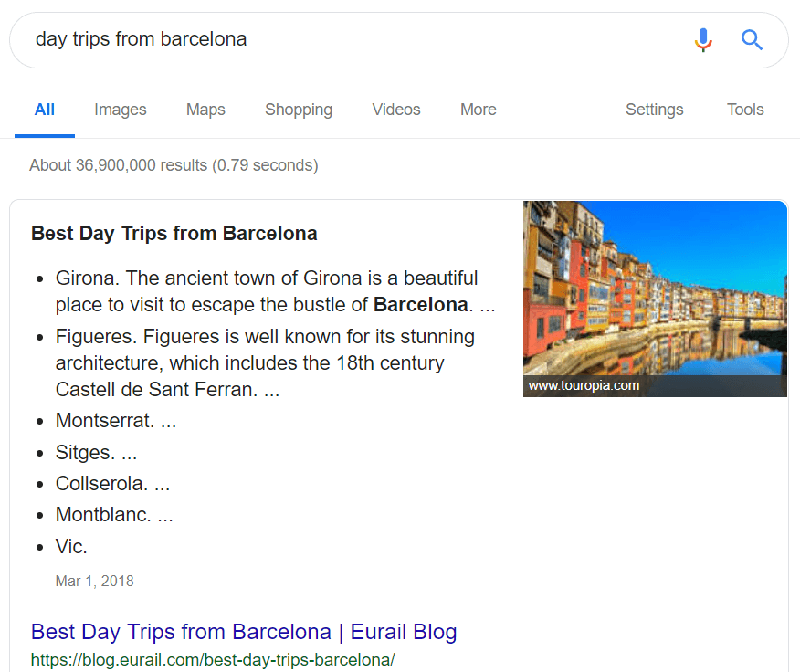Viewport: 800px width, 672px height.
Task: Open the Eurail Blog result title link
Action: click(x=244, y=632)
